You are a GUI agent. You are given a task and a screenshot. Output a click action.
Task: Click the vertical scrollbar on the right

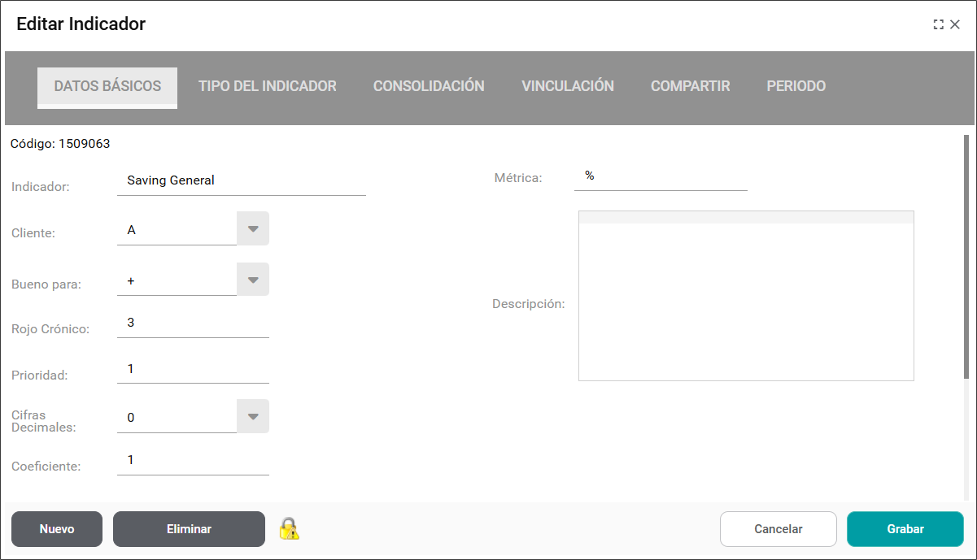click(966, 252)
